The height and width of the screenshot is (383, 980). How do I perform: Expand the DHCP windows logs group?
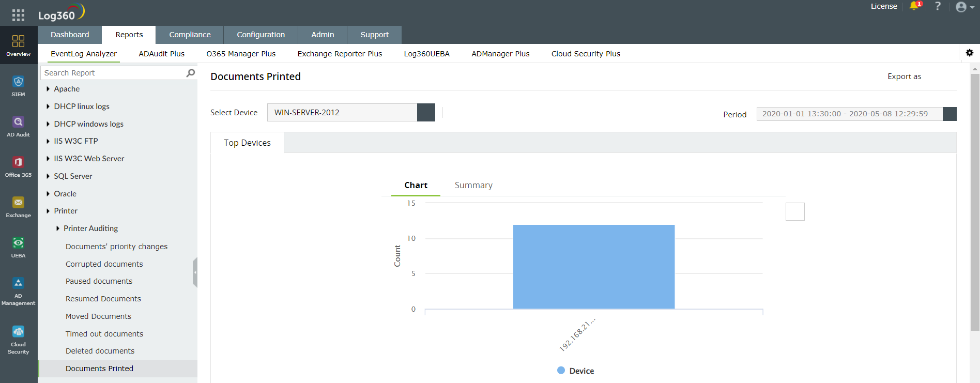pos(48,124)
